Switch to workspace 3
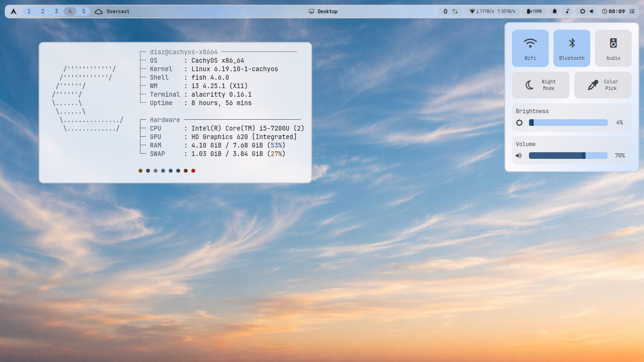The width and height of the screenshot is (644, 362). [56, 11]
